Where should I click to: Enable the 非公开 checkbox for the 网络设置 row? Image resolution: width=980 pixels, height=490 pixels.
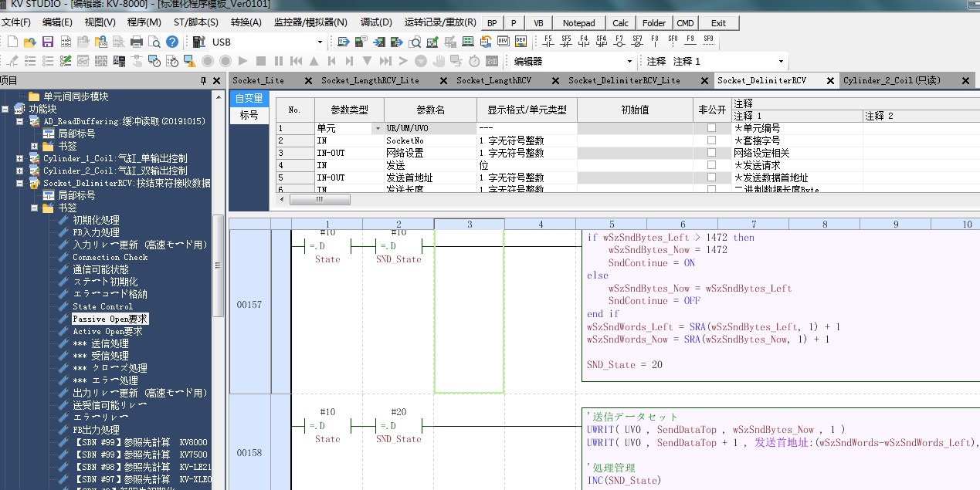point(711,153)
